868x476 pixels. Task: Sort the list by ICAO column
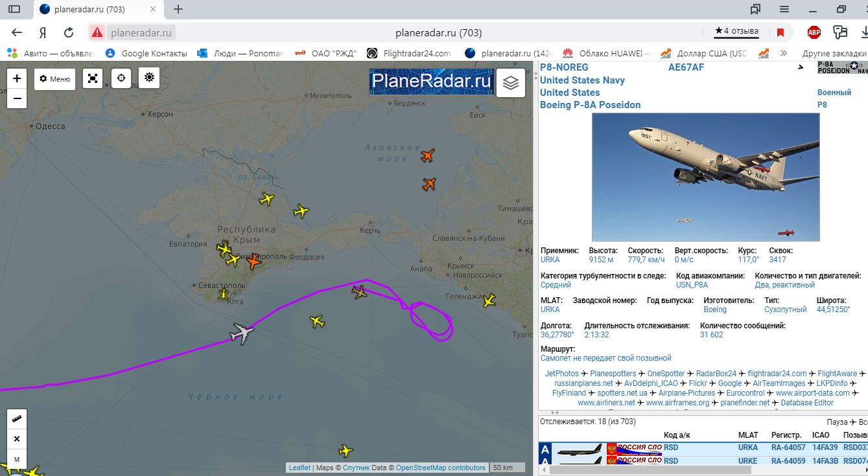click(x=821, y=435)
